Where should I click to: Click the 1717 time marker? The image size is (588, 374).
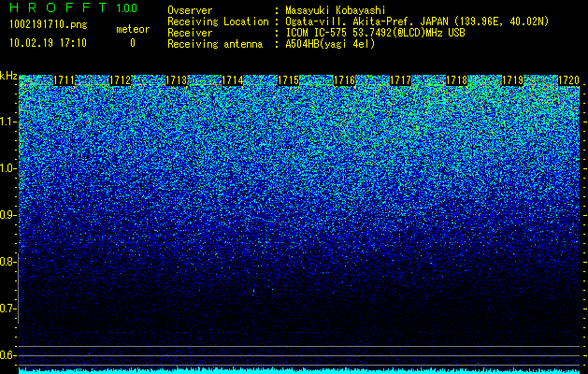point(400,80)
